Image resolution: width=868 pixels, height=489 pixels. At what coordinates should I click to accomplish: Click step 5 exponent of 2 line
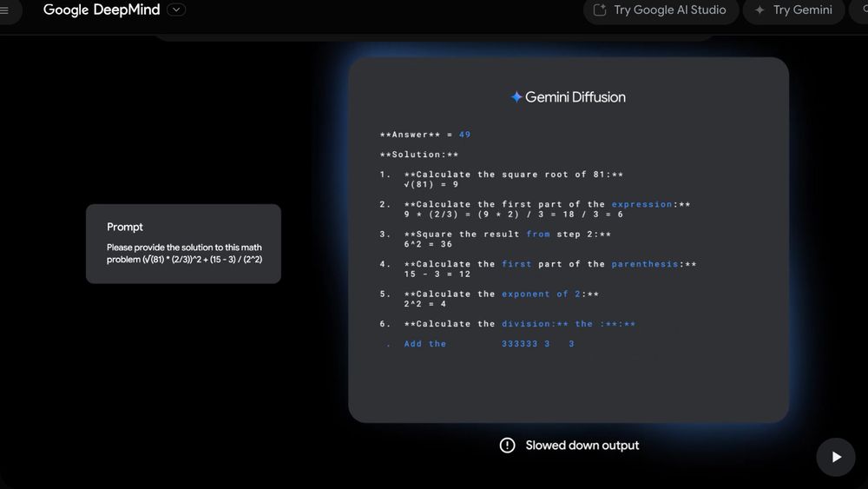click(x=490, y=294)
